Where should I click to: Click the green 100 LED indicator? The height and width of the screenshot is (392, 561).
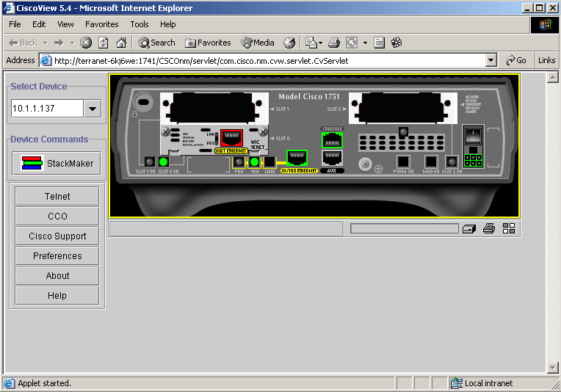point(254,162)
